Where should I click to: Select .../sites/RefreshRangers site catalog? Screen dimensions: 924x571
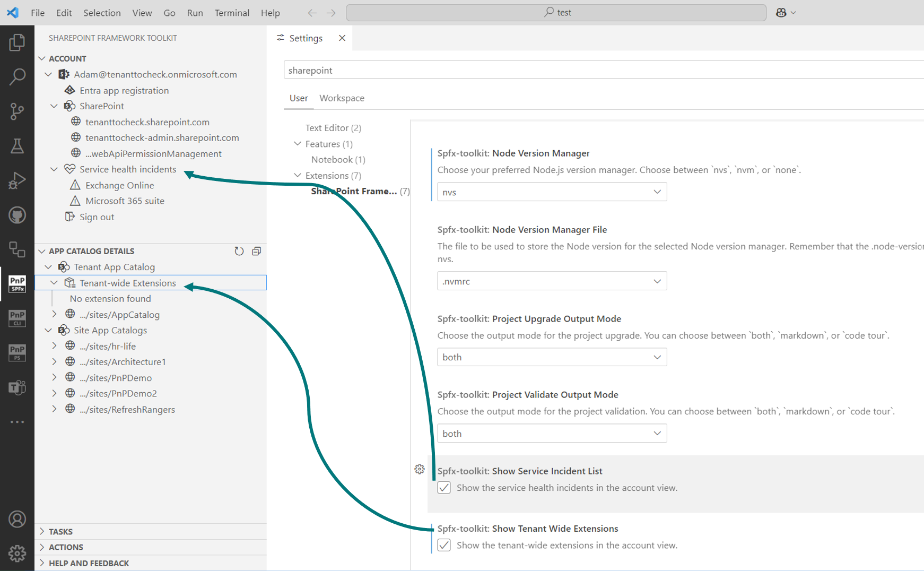[x=127, y=410]
